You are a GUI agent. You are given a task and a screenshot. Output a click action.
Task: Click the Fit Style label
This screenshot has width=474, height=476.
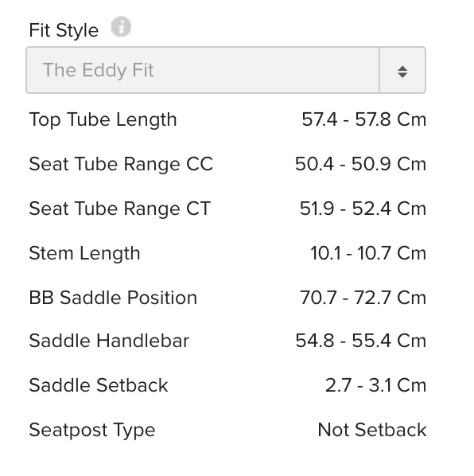pos(64,30)
